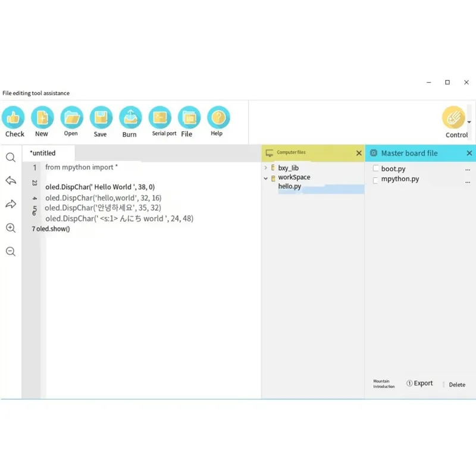
Task: Burn code to board with Burn icon
Action: tap(130, 117)
